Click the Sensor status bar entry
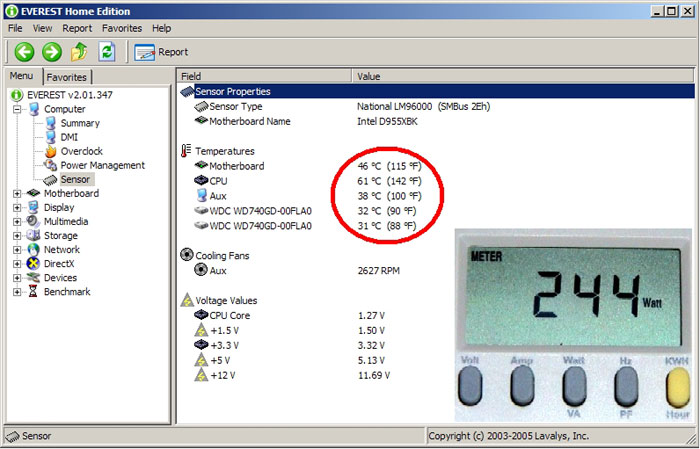700x449 pixels. 29,436
